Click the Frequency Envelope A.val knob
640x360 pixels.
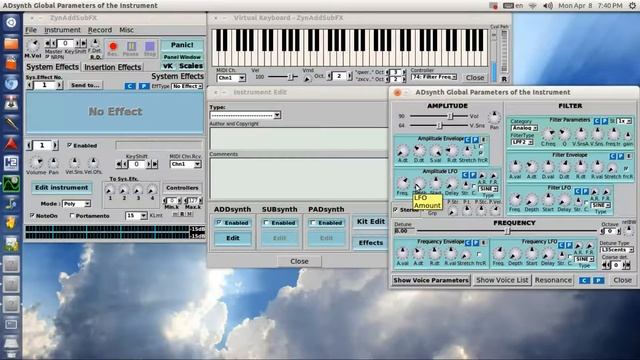point(402,253)
